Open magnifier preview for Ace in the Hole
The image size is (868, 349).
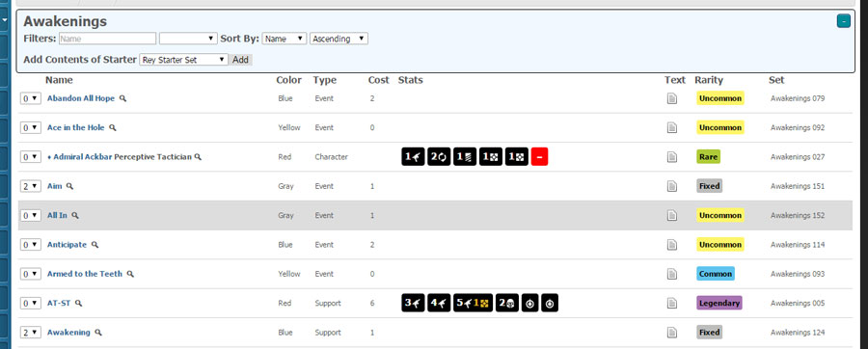coord(113,128)
